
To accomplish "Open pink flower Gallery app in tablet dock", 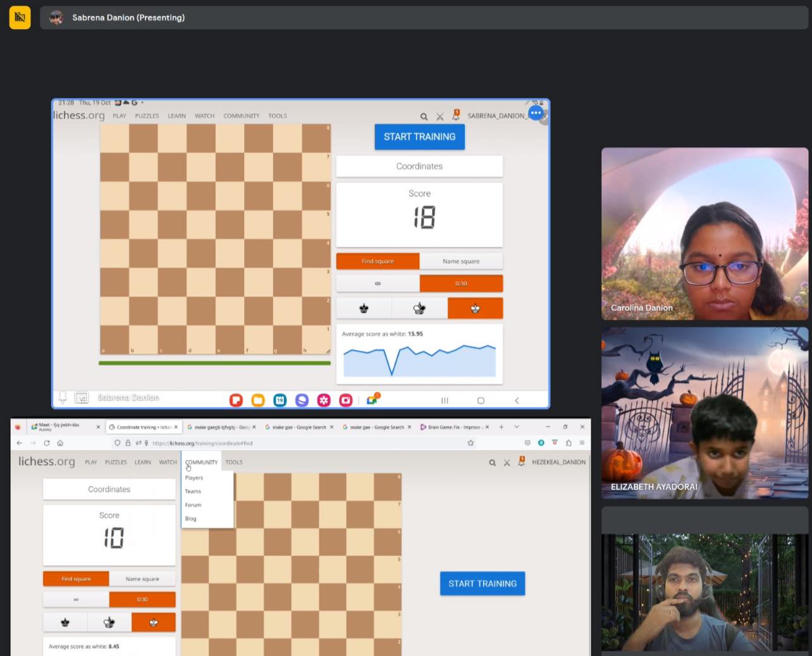I will pos(324,400).
